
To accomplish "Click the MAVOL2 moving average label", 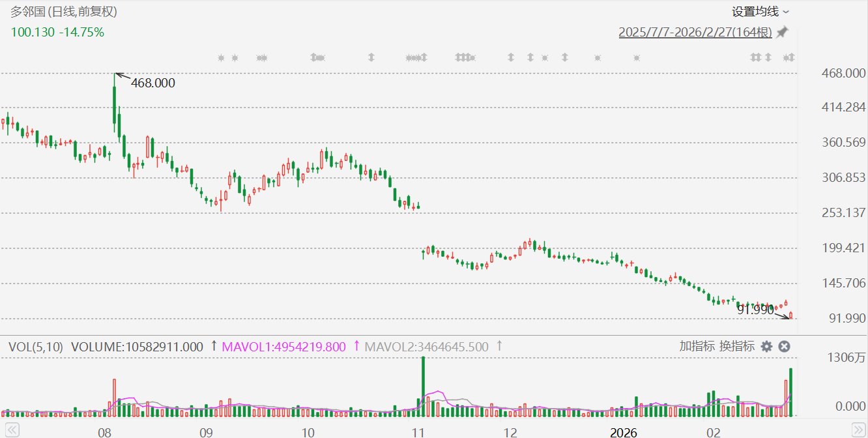I will [426, 347].
